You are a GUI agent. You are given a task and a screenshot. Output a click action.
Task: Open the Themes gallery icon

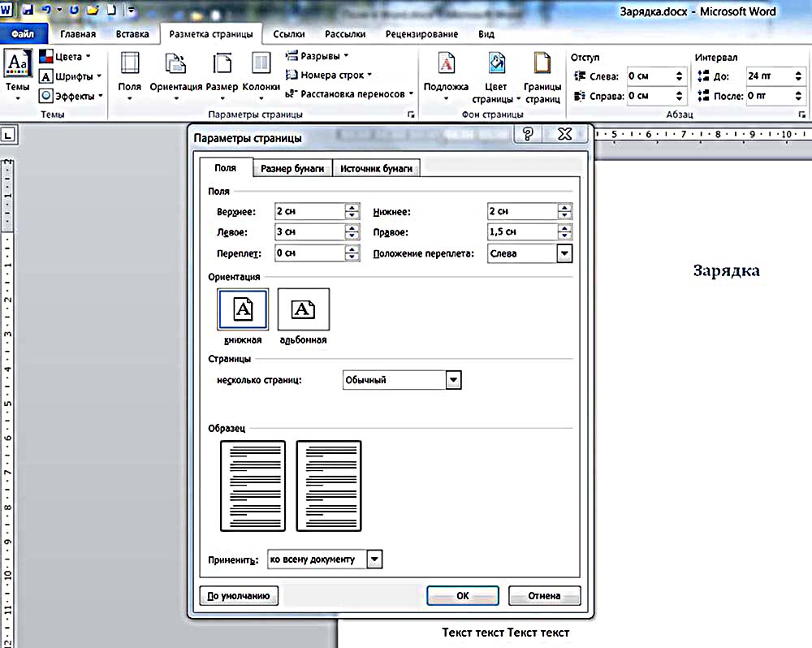point(17,64)
